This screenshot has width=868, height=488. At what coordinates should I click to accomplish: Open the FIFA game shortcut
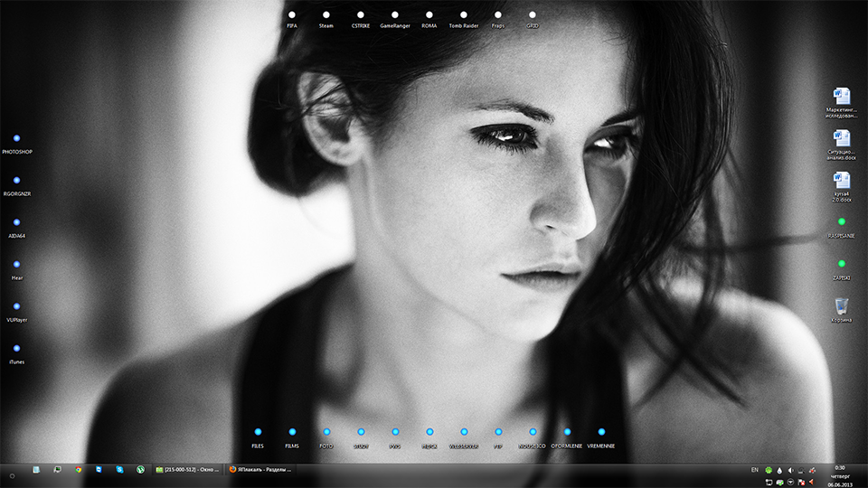(x=292, y=15)
